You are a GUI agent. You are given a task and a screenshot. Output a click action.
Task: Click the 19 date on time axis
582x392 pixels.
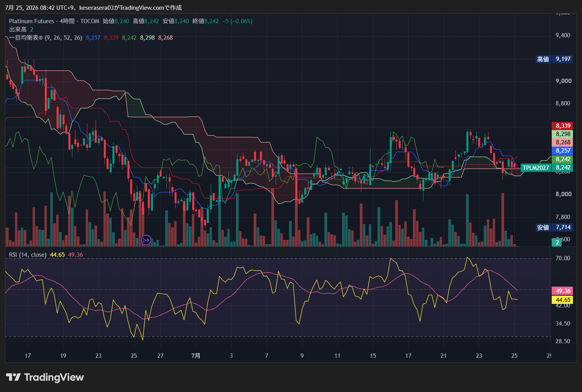63,356
